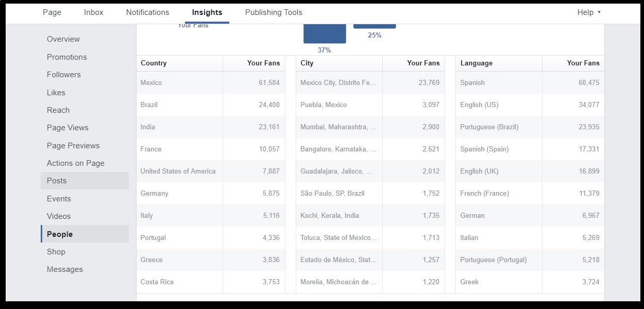The image size is (644, 309).
Task: Open Publishing Tools tab
Action: pyautogui.click(x=274, y=12)
